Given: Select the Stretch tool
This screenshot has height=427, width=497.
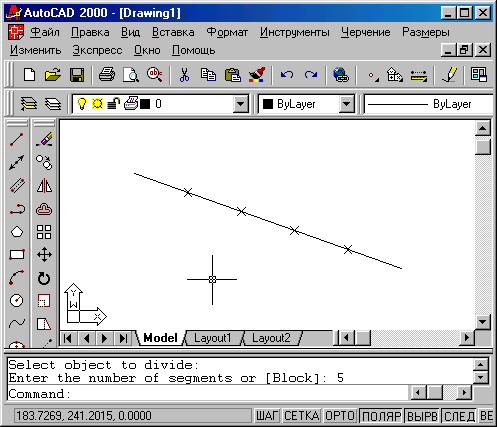Looking at the screenshot, I should [x=44, y=324].
